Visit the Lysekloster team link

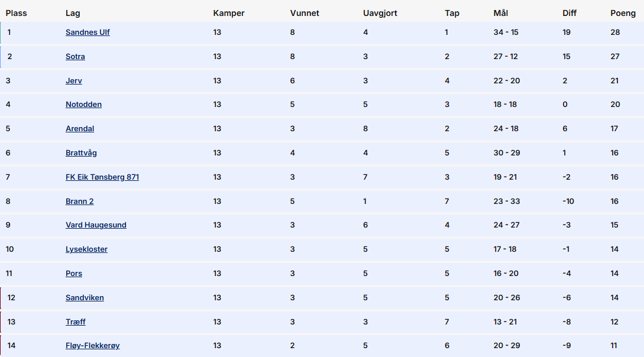pyautogui.click(x=86, y=249)
